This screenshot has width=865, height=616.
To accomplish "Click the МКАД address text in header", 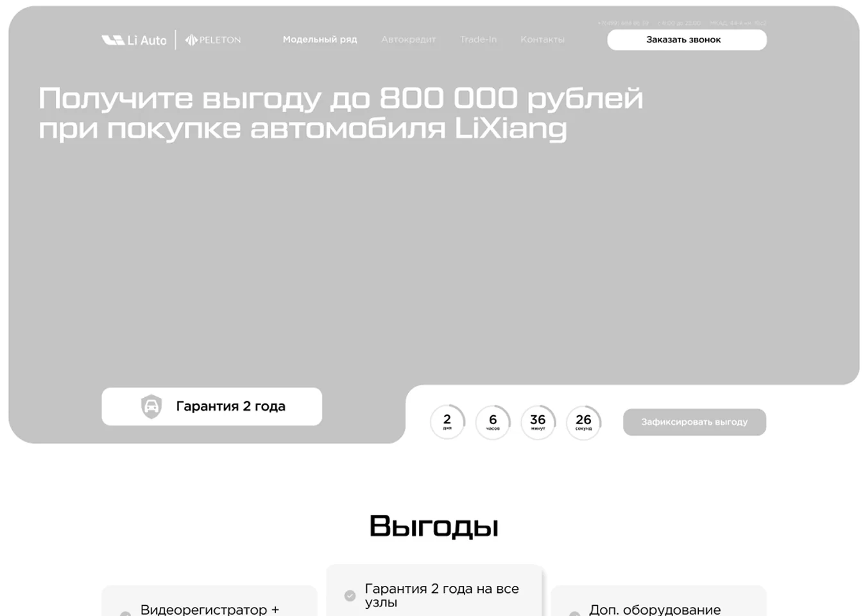I will [738, 23].
